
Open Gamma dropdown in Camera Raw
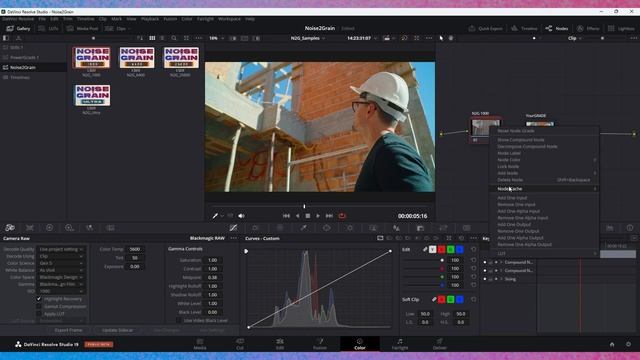pos(61,284)
